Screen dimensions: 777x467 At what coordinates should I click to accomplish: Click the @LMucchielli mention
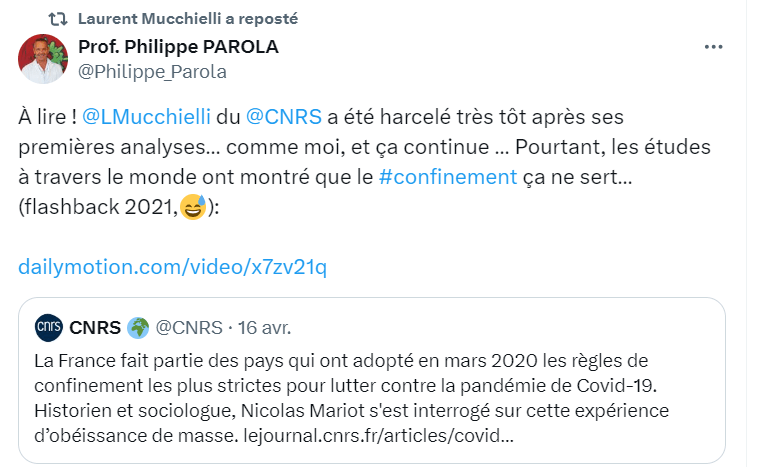[146, 116]
